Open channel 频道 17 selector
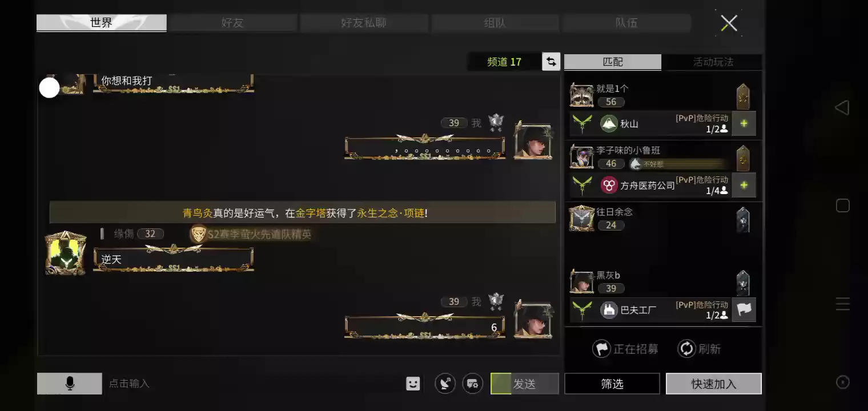The width and height of the screenshot is (868, 411). coord(504,62)
